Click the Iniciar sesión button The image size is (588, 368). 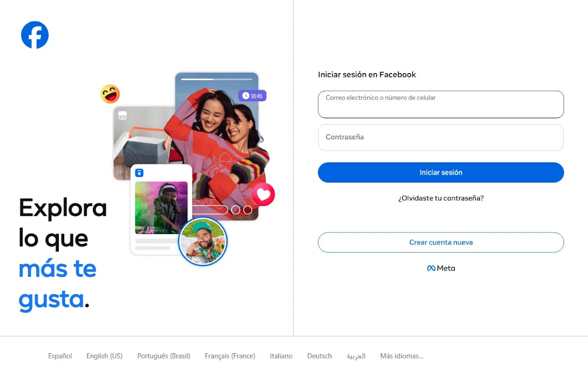point(441,173)
